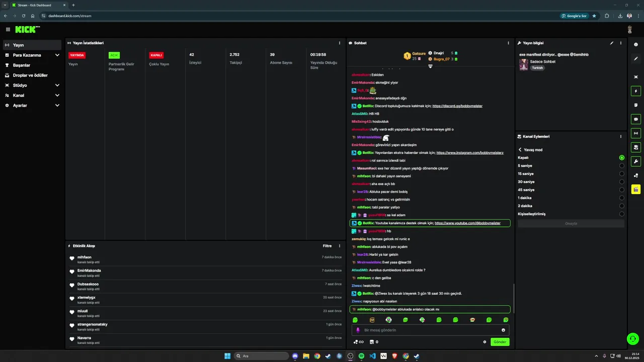The height and width of the screenshot is (362, 644).
Task: Open Etkinlik Akışı three-dot menu
Action: tap(340, 246)
